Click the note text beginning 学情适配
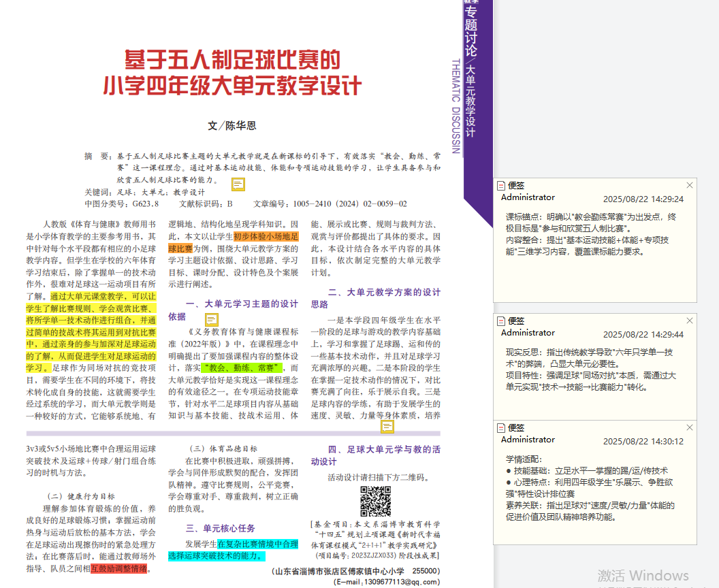Screen dimensions: 719x588 pyautogui.click(x=524, y=459)
